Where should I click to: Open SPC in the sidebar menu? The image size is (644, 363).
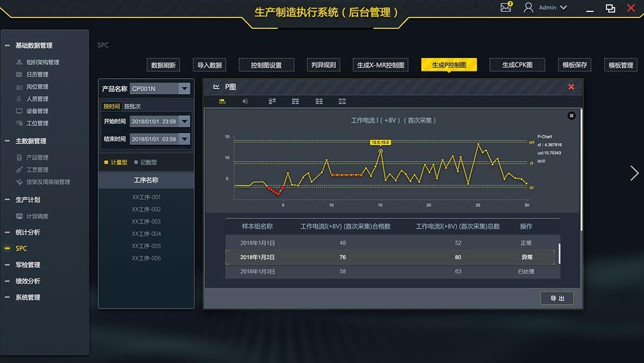click(21, 249)
